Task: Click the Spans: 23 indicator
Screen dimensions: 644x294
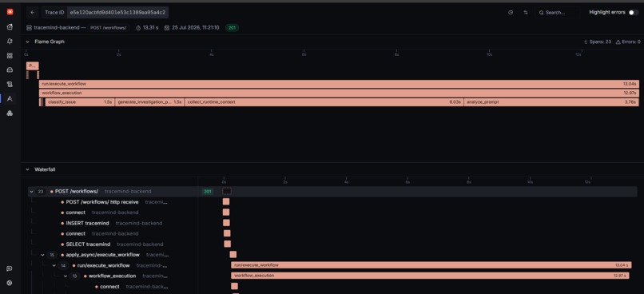Action: (x=597, y=42)
